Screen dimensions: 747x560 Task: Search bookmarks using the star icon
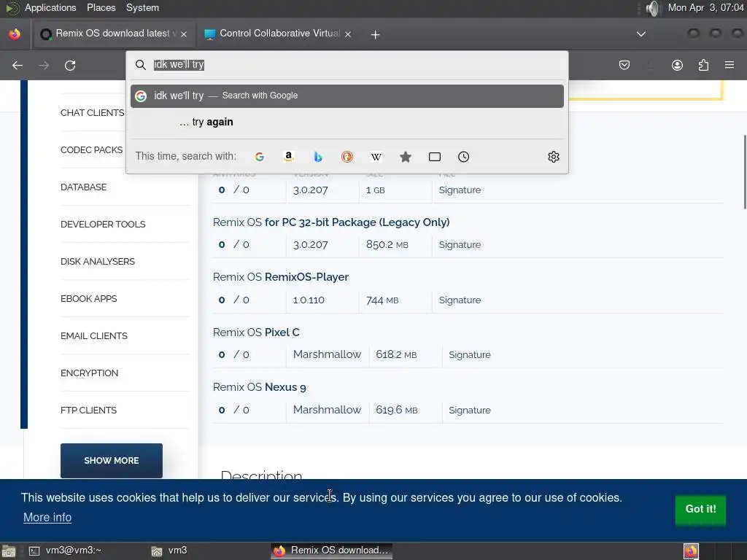click(x=406, y=157)
